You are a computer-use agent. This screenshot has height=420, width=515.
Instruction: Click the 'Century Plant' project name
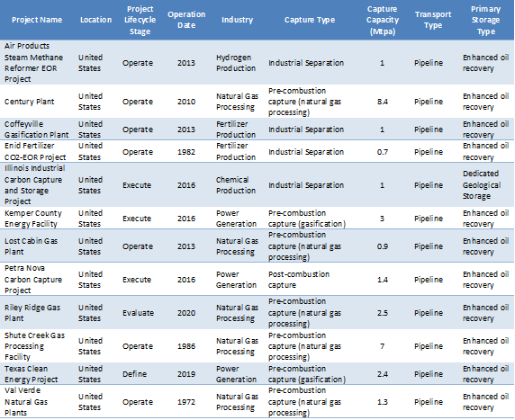pyautogui.click(x=29, y=102)
